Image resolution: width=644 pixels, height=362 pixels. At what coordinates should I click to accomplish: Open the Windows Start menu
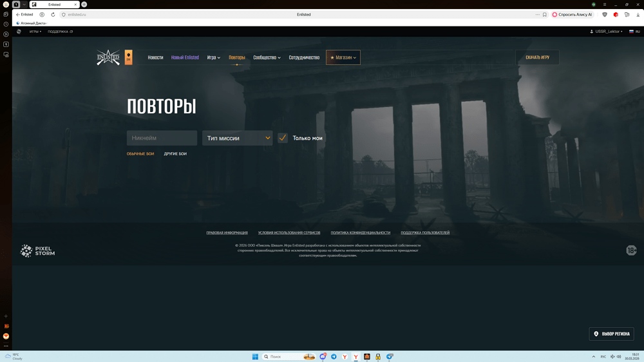(255, 356)
